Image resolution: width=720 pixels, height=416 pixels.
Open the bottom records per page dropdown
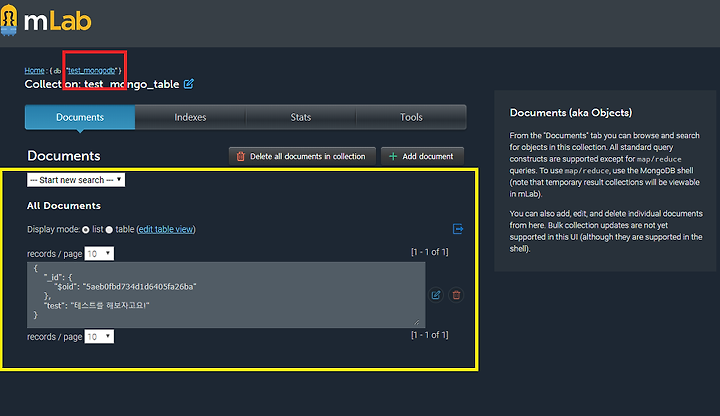(99, 337)
